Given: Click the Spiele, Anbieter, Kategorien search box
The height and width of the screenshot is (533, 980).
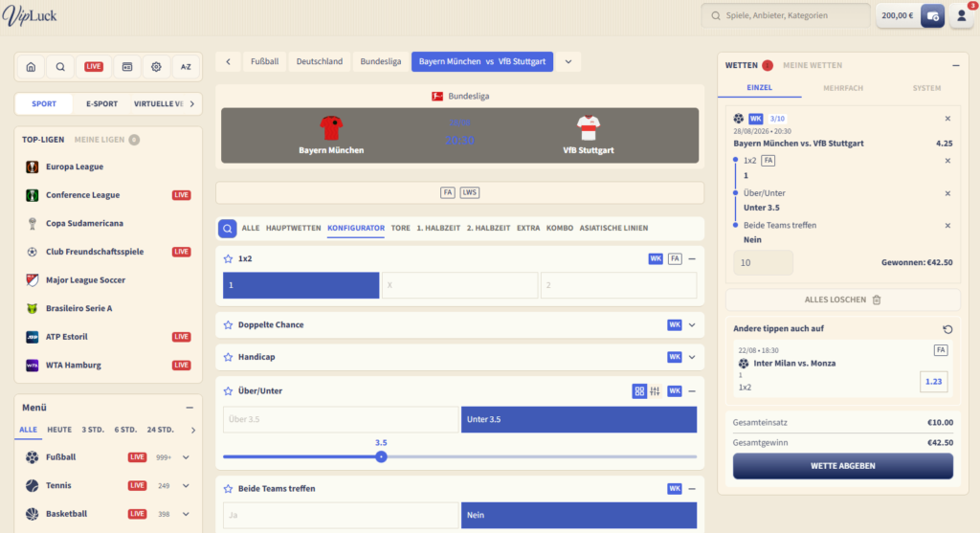Looking at the screenshot, I should click(786, 15).
